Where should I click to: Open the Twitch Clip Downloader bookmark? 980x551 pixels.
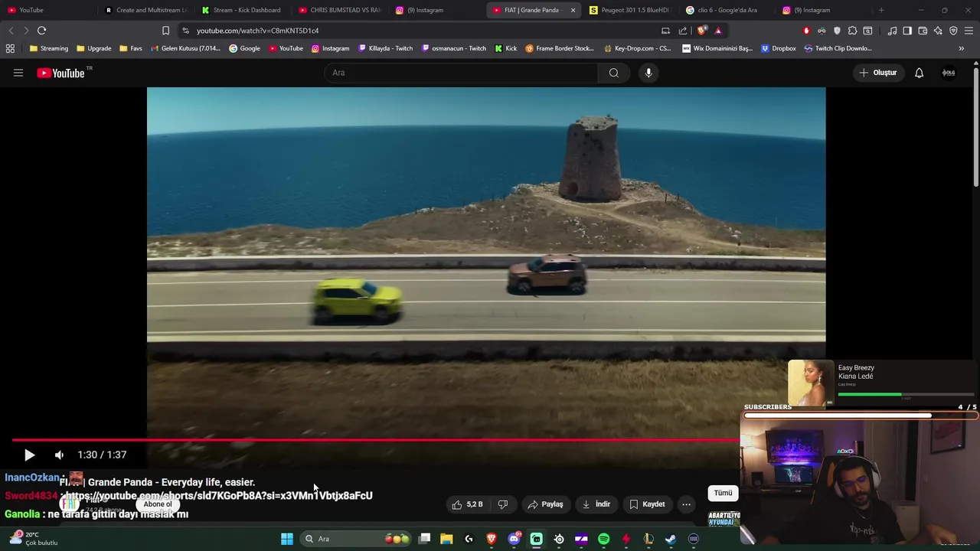click(x=838, y=48)
